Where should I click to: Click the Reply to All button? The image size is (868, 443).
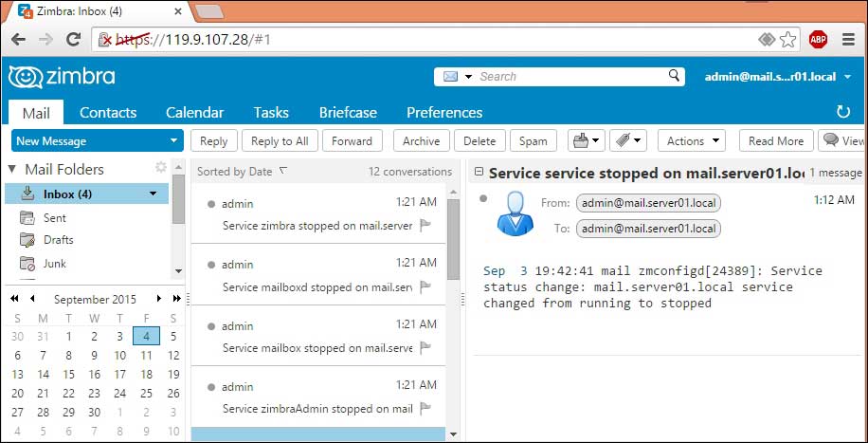pos(280,140)
